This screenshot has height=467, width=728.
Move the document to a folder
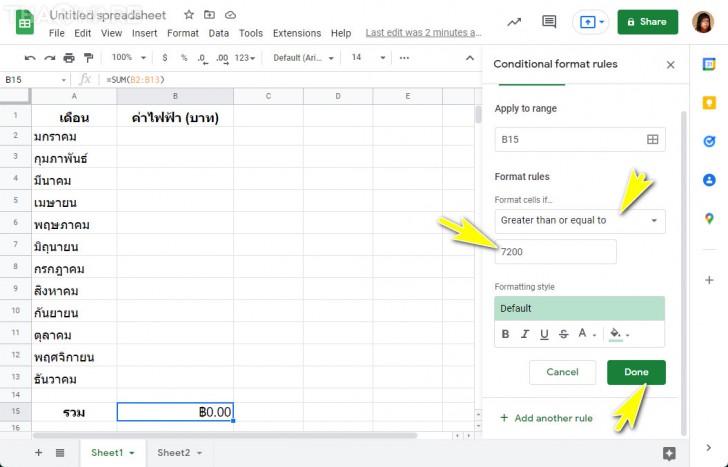click(209, 15)
